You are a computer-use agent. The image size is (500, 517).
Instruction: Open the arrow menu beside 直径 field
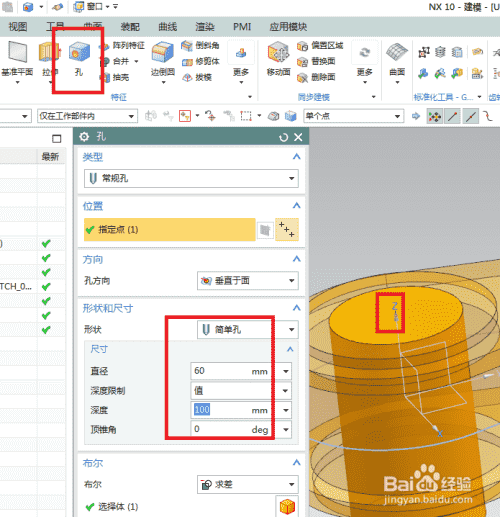pos(286,371)
